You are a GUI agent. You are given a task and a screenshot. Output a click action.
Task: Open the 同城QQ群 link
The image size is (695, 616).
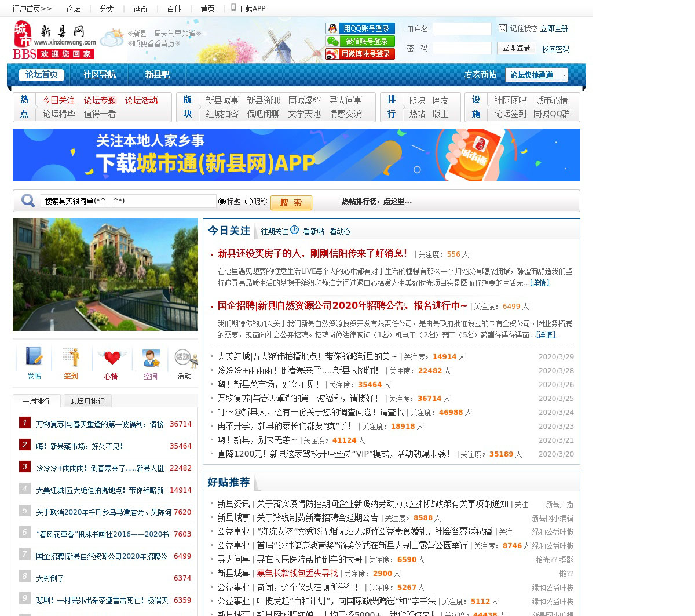pyautogui.click(x=552, y=114)
